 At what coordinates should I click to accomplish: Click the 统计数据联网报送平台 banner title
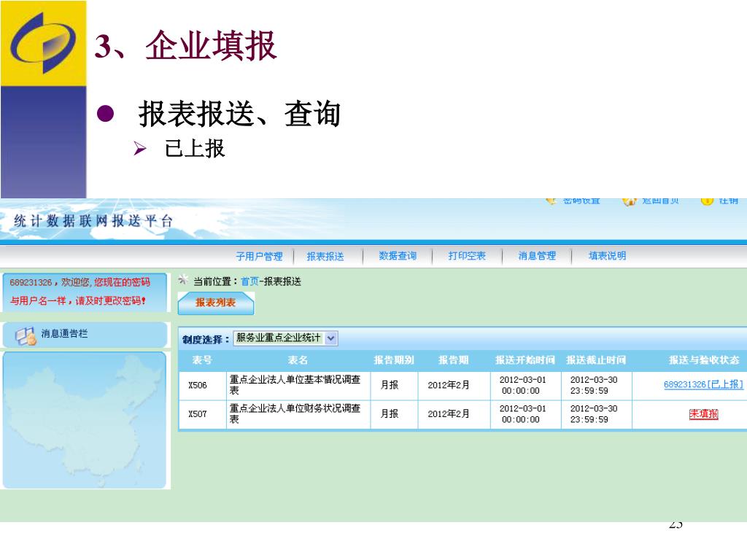[x=93, y=221]
